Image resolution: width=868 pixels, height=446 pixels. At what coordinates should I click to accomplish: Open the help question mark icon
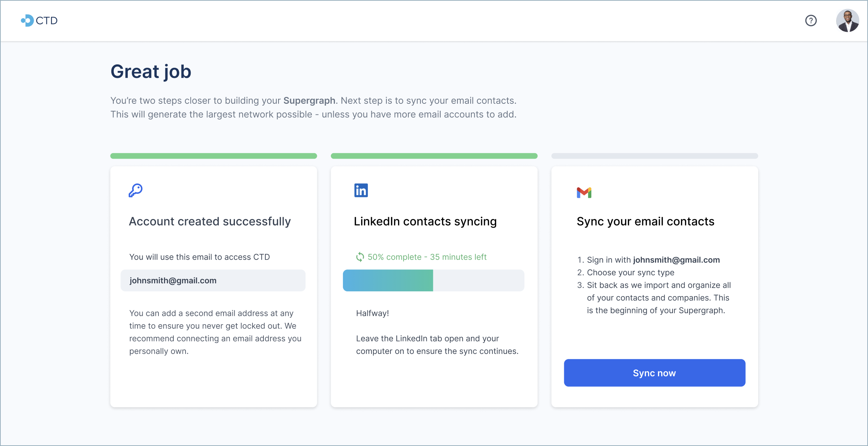pos(811,20)
